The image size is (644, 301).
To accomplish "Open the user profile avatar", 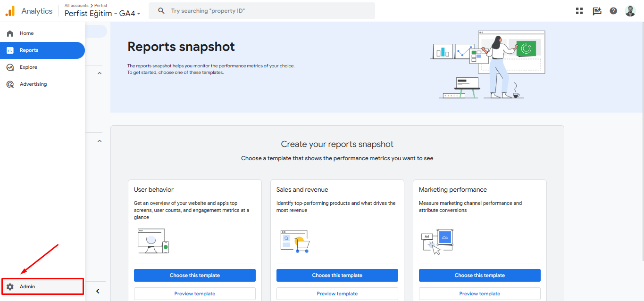I will (630, 11).
